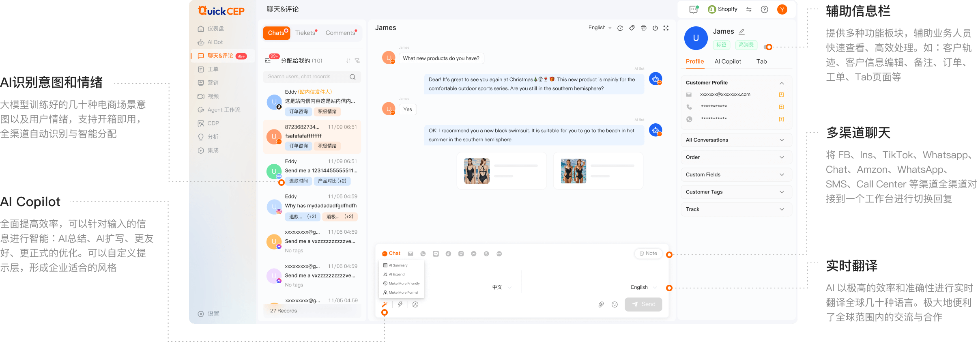This screenshot has width=980, height=342.
Task: Expand the Order section
Action: pyautogui.click(x=736, y=157)
